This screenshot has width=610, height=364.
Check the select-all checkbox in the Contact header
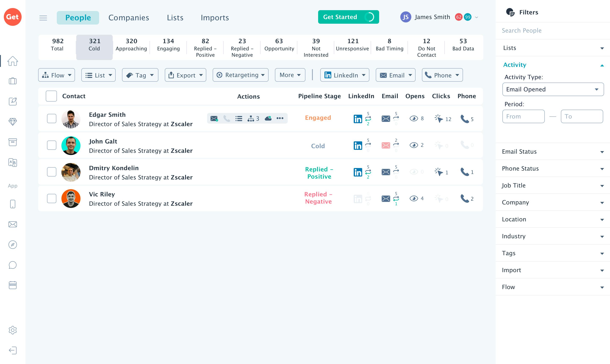tap(51, 96)
